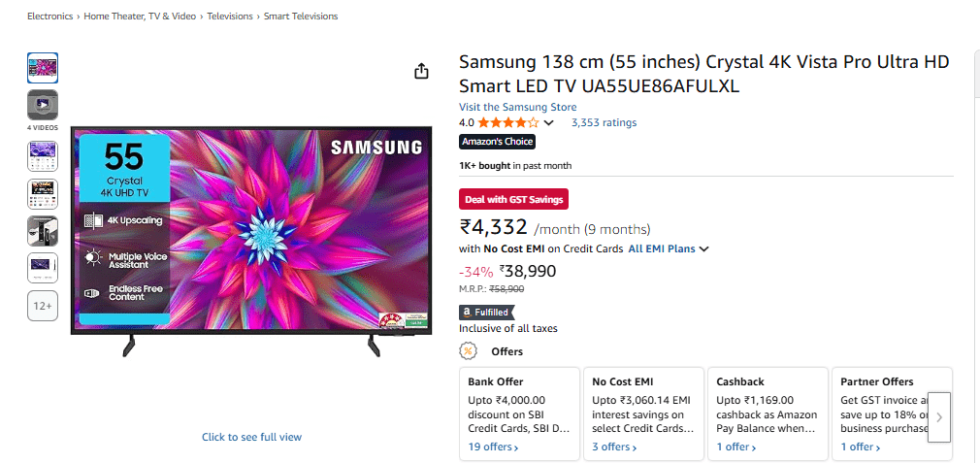Visit the Samsung Store link
Image resolution: width=980 pixels, height=463 pixels.
pos(517,107)
